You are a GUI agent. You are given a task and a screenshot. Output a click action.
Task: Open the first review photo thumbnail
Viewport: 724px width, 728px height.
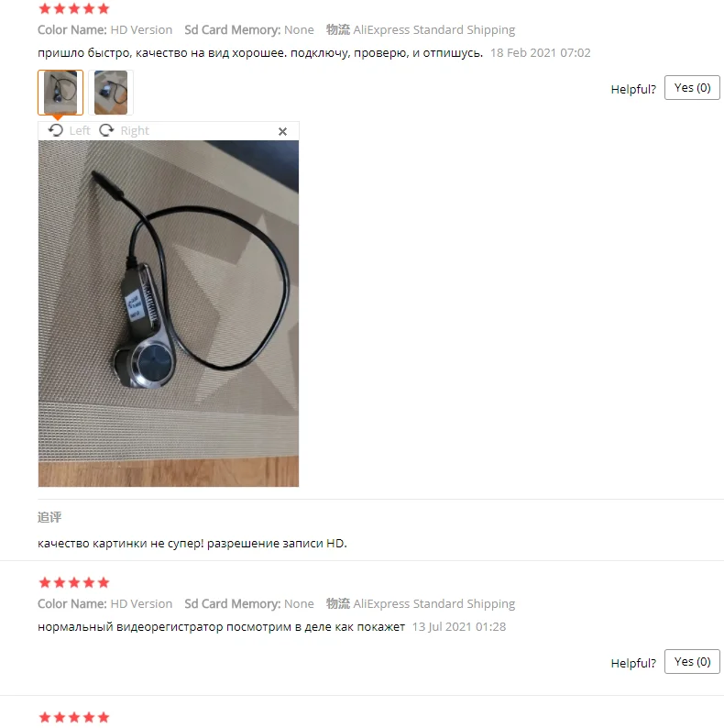coord(60,93)
